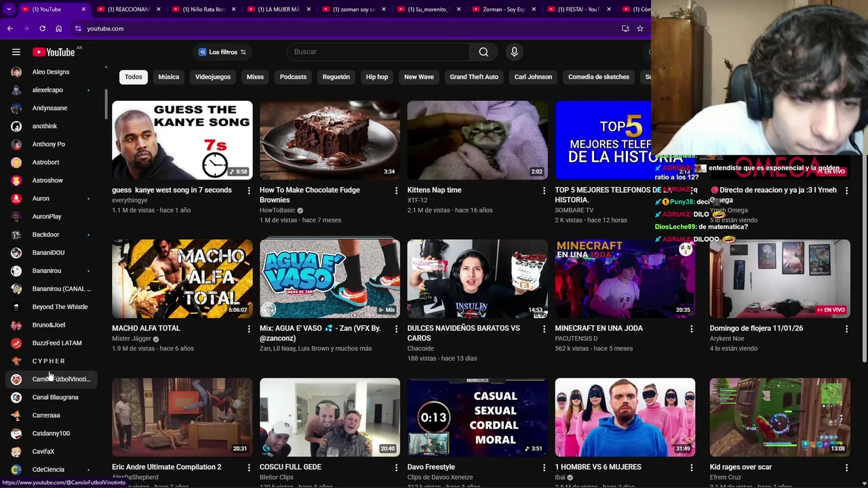
Task: Open Los filtros filter dropdown
Action: tap(222, 52)
